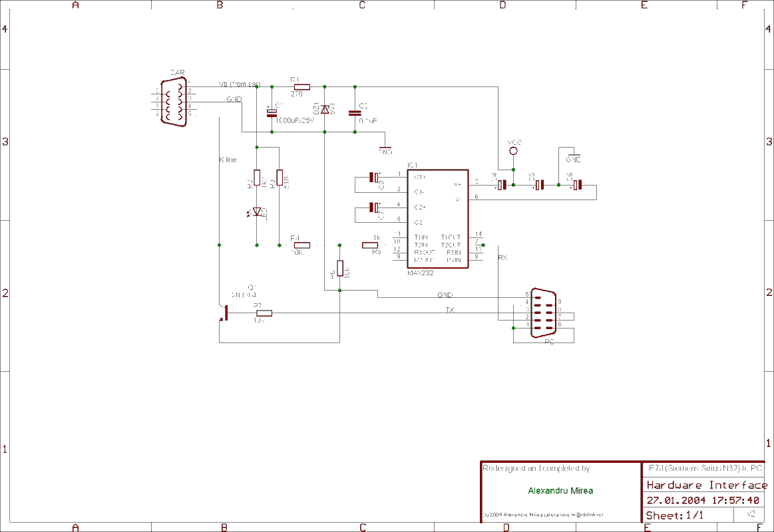Click the 'K line' net label

228,160
